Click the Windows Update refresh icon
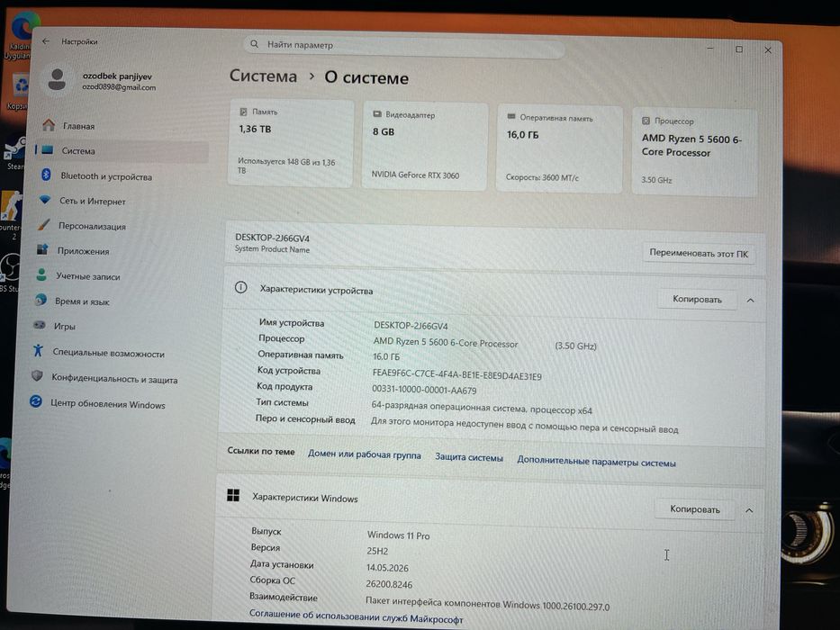 click(x=36, y=401)
